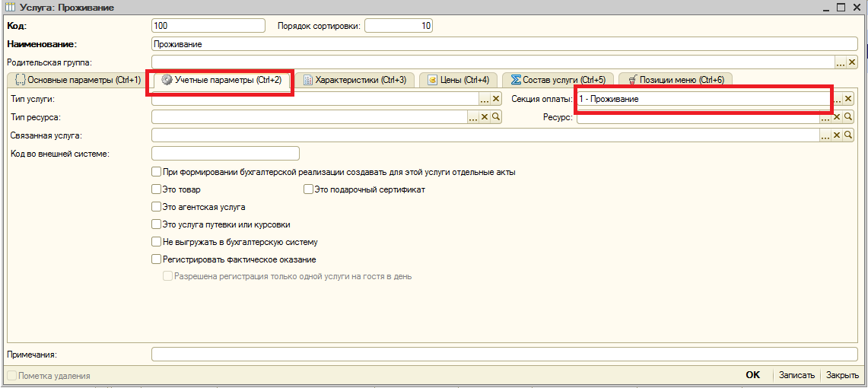Open selection list for Ресурс (...)

[x=825, y=117]
